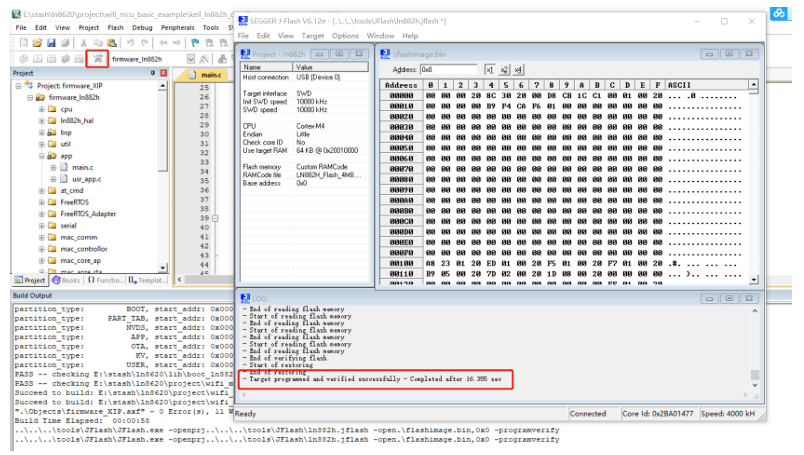This screenshot has width=804, height=455.
Task: Pin the Keil Project panel
Action: click(x=153, y=73)
